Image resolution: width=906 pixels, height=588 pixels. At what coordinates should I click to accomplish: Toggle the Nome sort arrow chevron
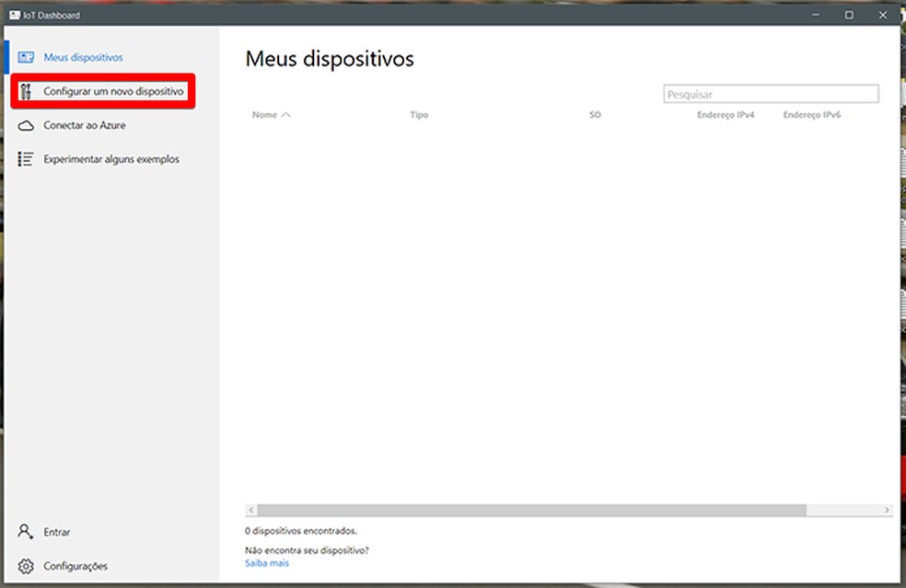[286, 115]
